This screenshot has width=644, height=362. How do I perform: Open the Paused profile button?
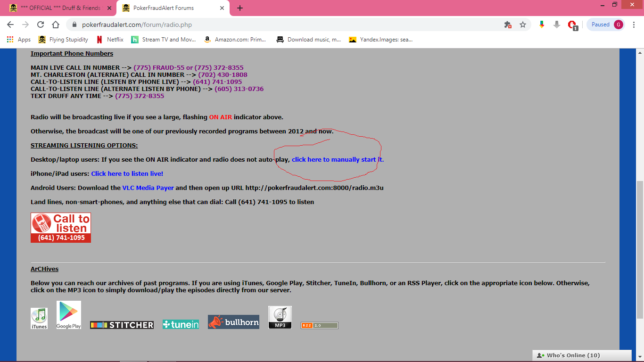point(607,25)
